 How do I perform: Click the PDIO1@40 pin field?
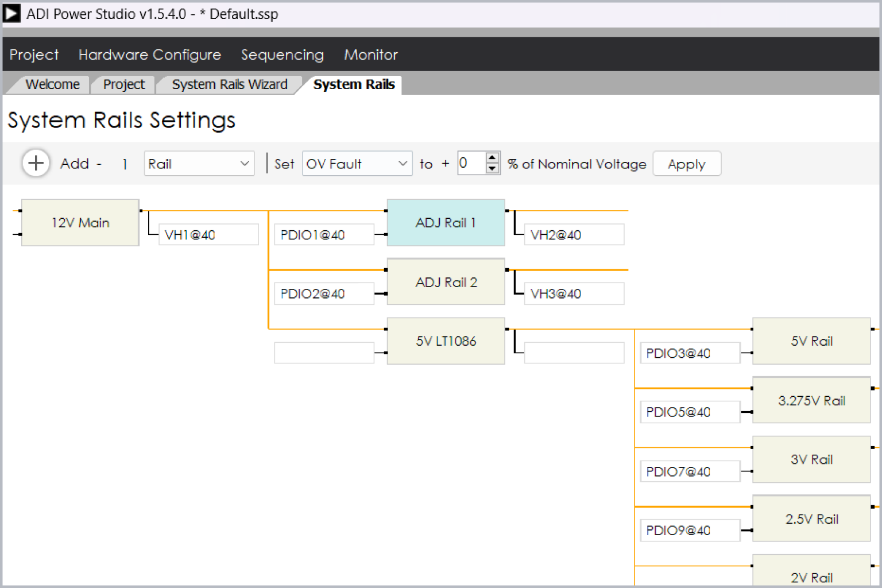tap(323, 234)
